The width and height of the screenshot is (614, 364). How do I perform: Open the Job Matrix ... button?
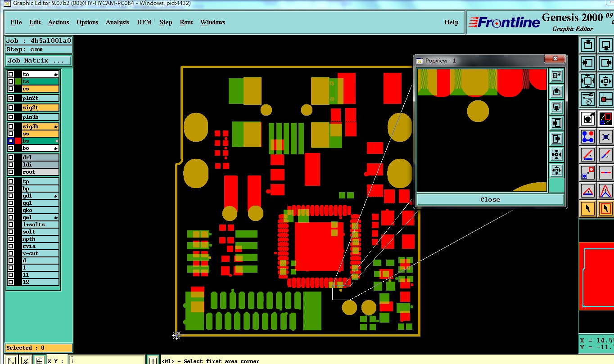[x=39, y=60]
